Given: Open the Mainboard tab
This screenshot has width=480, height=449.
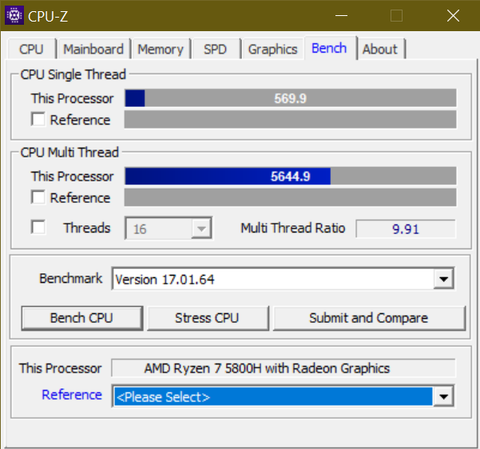Looking at the screenshot, I should [x=93, y=49].
